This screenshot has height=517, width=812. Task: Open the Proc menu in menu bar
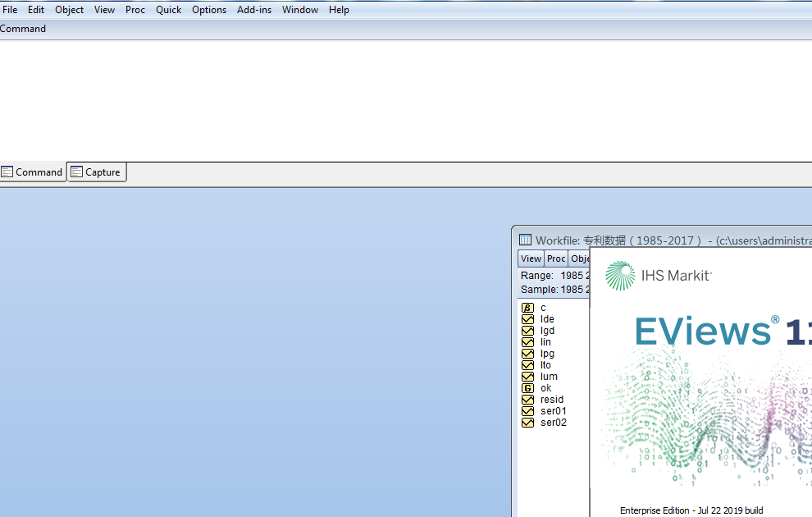click(135, 10)
